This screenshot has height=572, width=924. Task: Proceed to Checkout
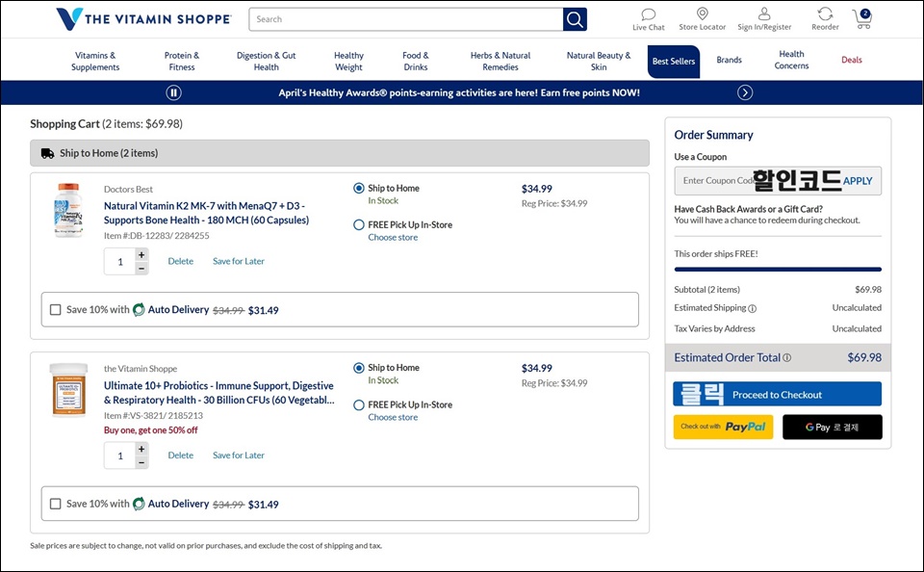[x=778, y=395]
